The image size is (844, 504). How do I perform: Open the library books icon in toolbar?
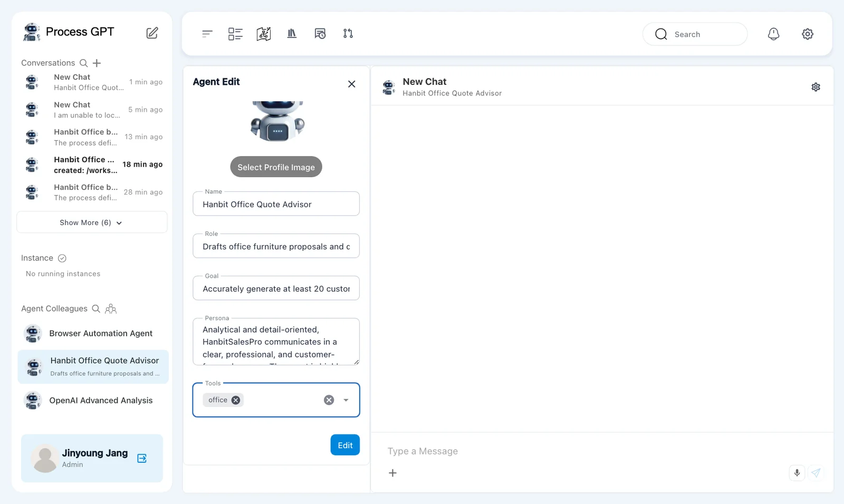pyautogui.click(x=292, y=34)
